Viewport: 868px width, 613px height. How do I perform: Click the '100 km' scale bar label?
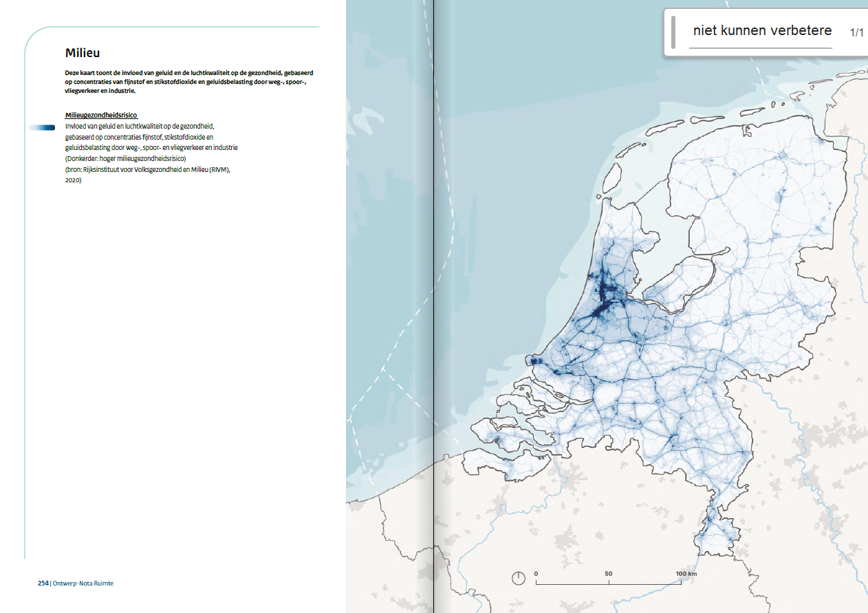[x=686, y=573]
